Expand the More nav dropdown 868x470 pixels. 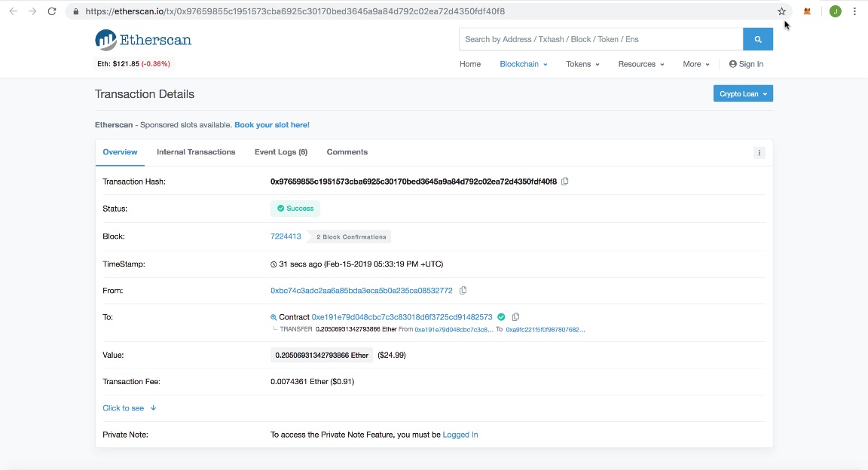[x=696, y=64]
